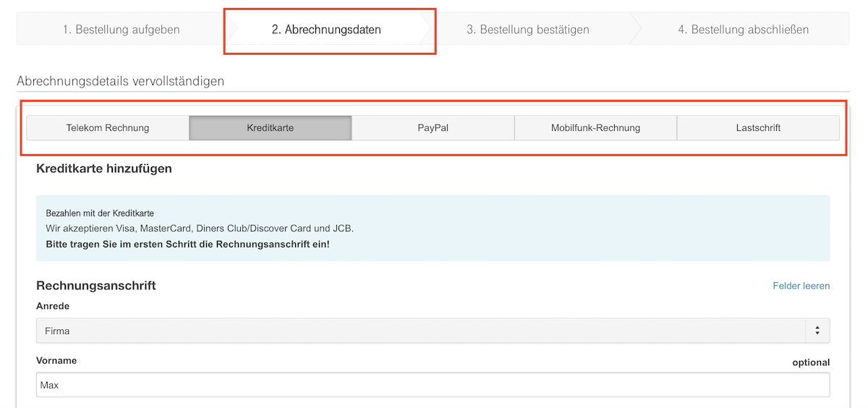Image resolution: width=868 pixels, height=408 pixels.
Task: Click the Felder leeren link
Action: pos(801,286)
